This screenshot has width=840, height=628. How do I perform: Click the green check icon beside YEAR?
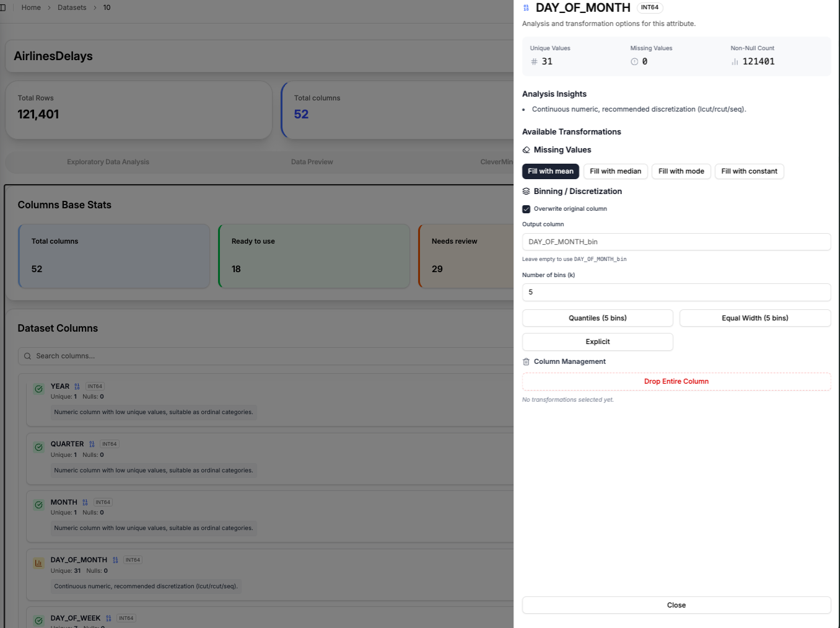[x=38, y=389]
